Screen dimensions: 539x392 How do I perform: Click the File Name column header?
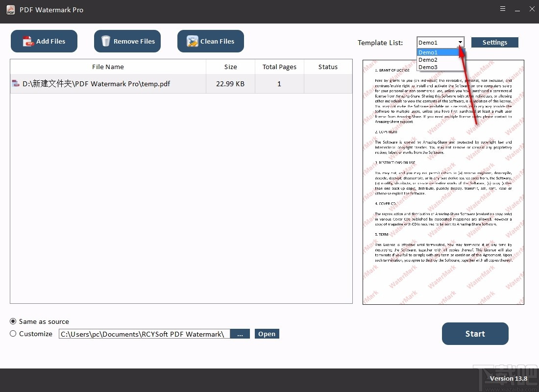click(x=108, y=67)
